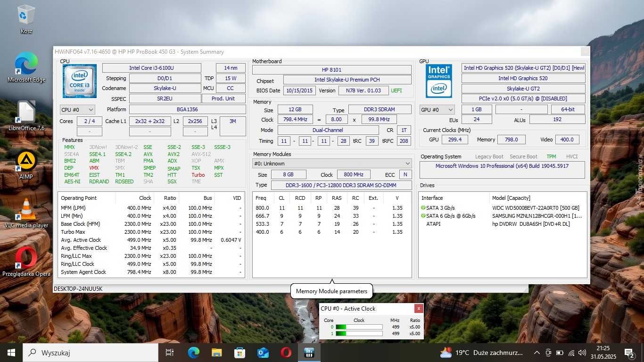The width and height of the screenshot is (644, 362).
Task: Select the Base Clock (HFM) row
Action: 151,224
